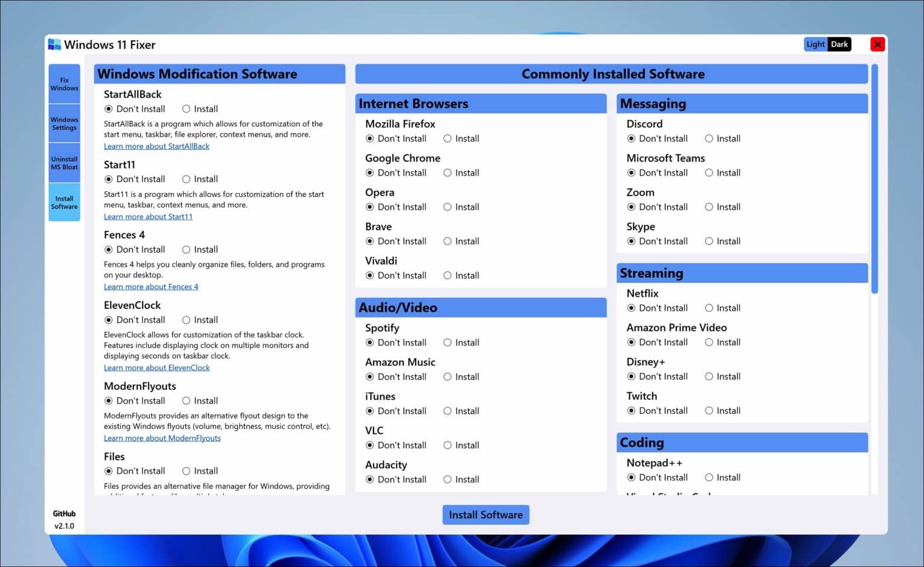924x567 pixels.
Task: Enable Install for StartAllBack
Action: coord(187,109)
